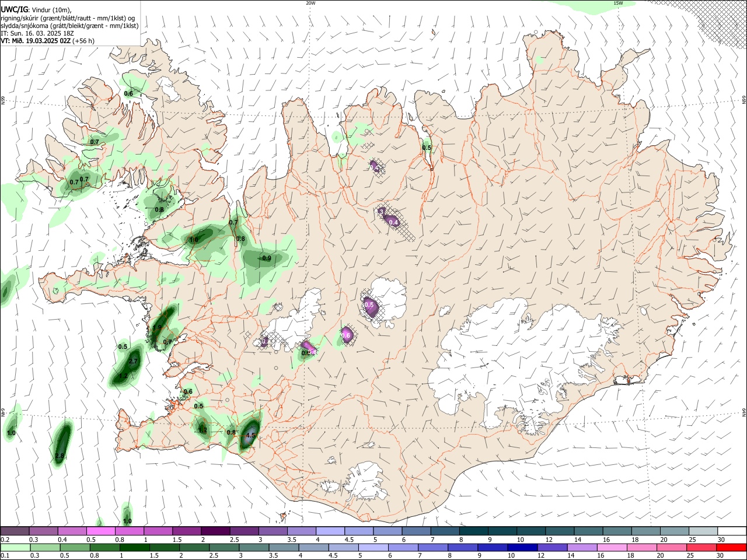Click the lavender-blue 4 mm snow swatch
Screen dimensions: 747x560
330,531
